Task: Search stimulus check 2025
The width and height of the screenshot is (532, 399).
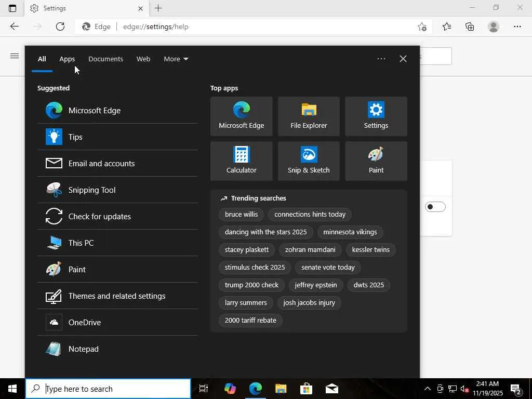Action: pos(255,268)
